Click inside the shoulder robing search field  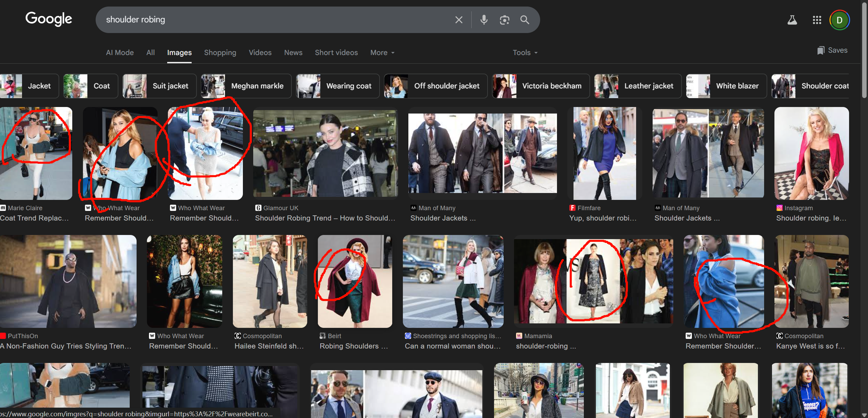click(275, 20)
